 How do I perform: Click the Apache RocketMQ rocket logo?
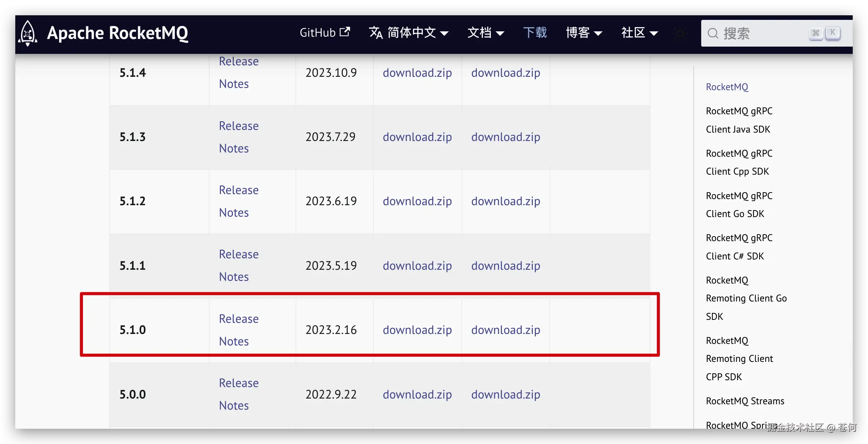[28, 33]
